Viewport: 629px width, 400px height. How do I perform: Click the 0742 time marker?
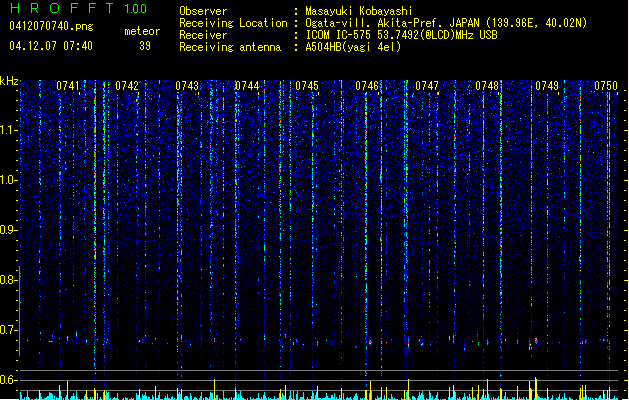click(x=127, y=86)
